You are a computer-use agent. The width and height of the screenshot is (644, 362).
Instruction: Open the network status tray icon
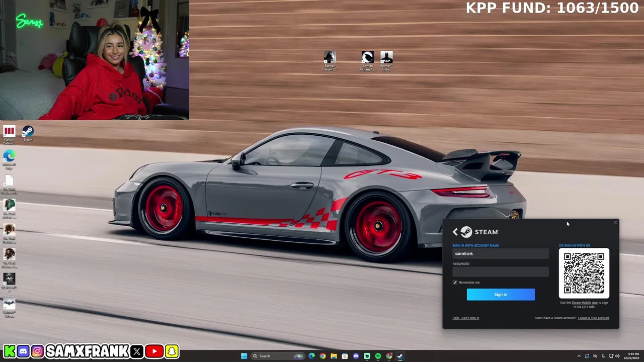pos(611,356)
